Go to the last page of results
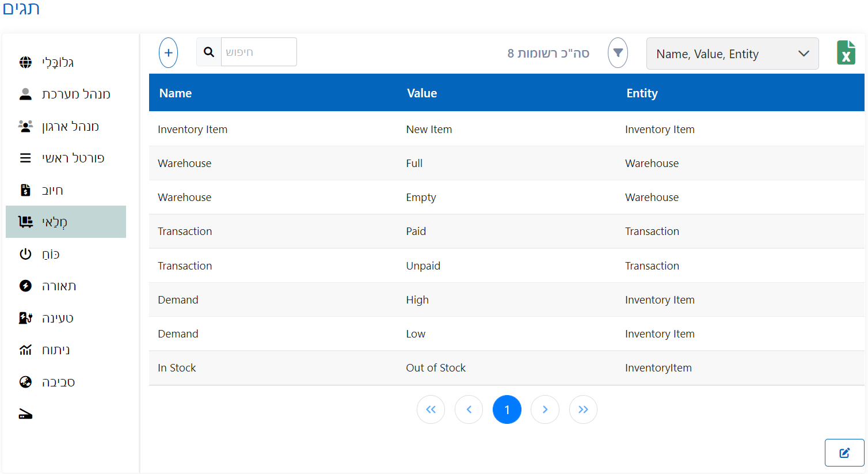 click(x=583, y=409)
